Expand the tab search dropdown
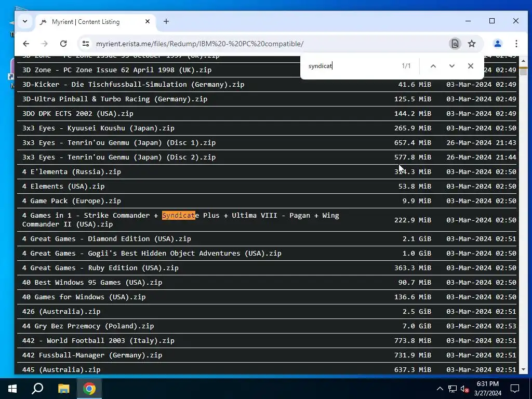Screen dimensions: 532x399 click(25, 21)
